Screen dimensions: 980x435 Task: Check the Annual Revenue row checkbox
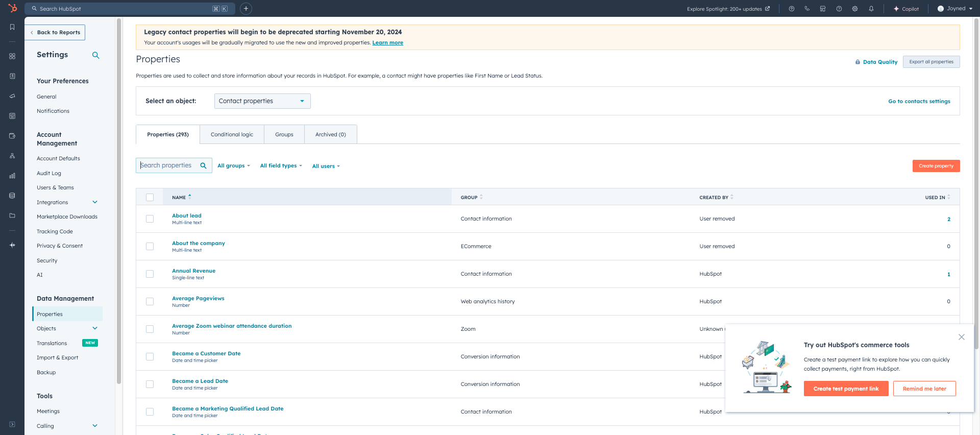(150, 274)
